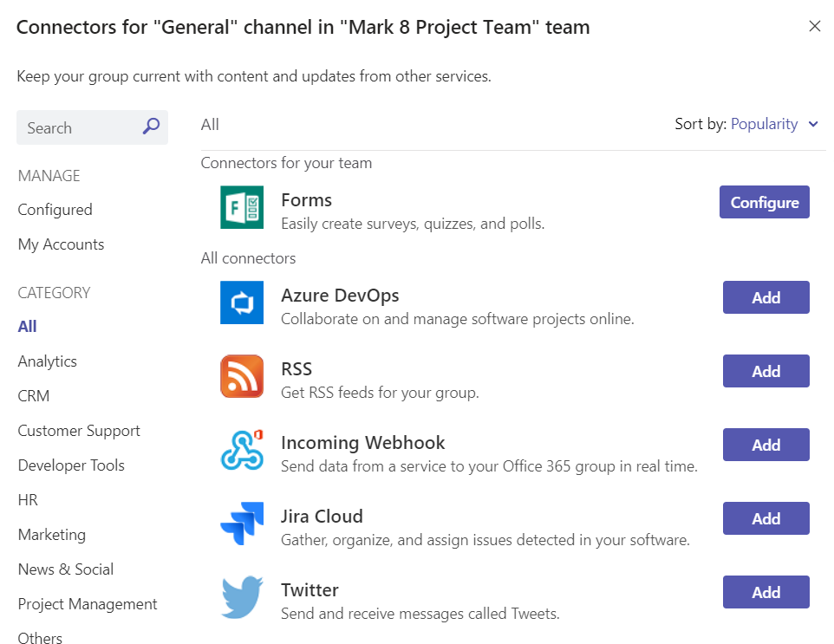Go to My Accounts section
The height and width of the screenshot is (644, 834).
[61, 244]
